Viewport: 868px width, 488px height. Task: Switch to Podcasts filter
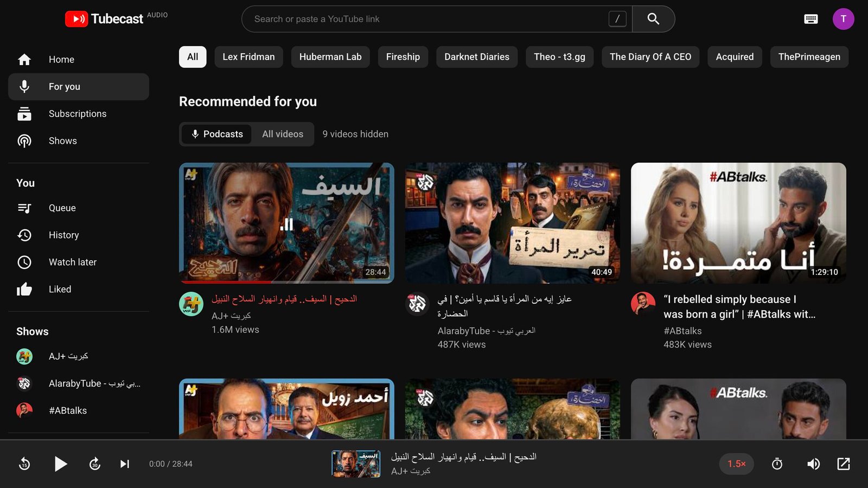(x=216, y=134)
